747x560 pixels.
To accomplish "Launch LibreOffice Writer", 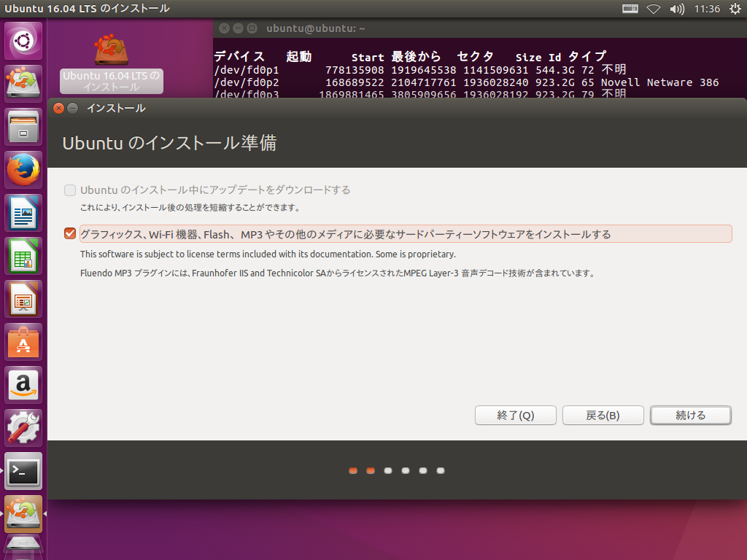I will click(23, 213).
